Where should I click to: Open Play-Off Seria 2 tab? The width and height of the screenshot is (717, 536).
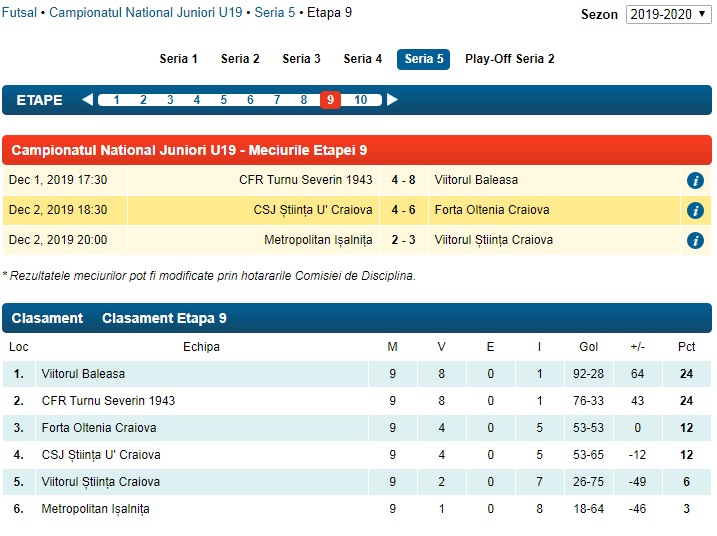509,59
